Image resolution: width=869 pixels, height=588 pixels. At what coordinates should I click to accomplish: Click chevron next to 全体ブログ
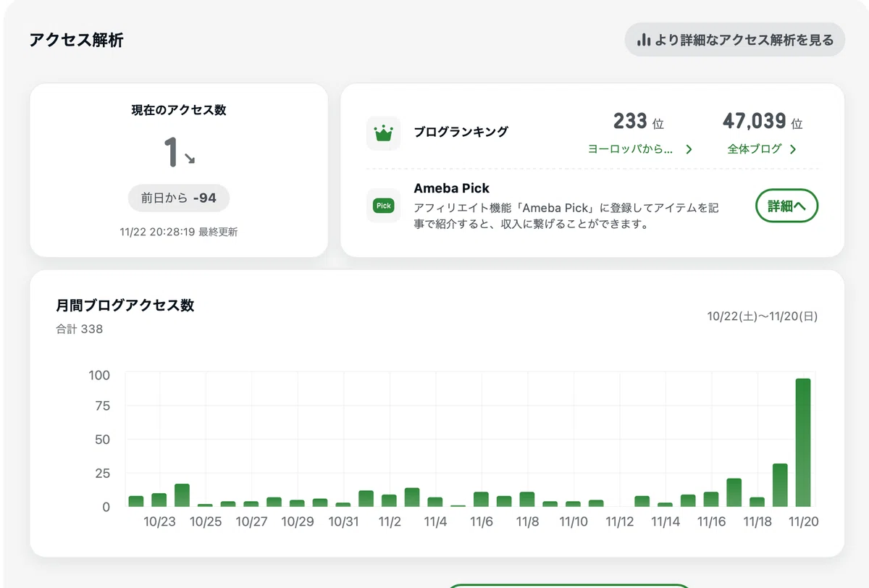point(793,149)
